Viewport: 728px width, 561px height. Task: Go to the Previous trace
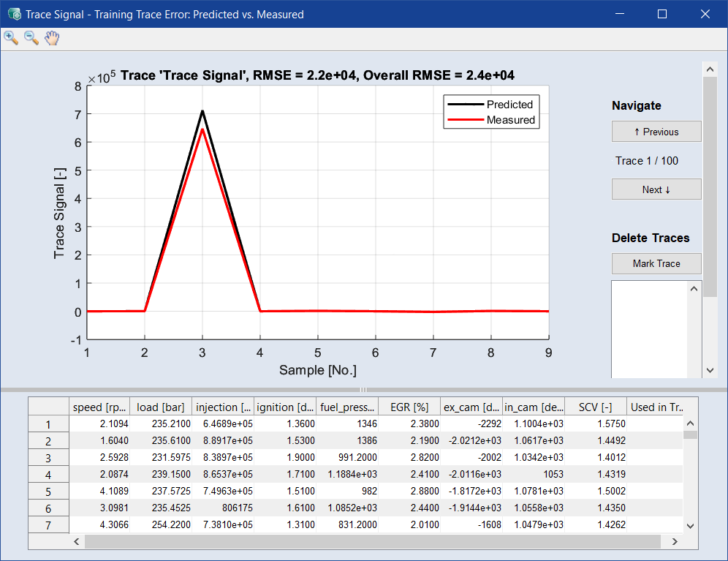point(656,132)
